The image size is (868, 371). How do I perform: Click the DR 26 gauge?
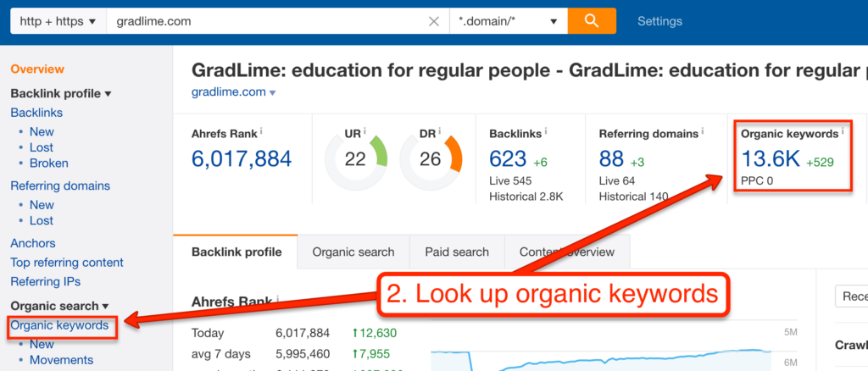tap(430, 160)
